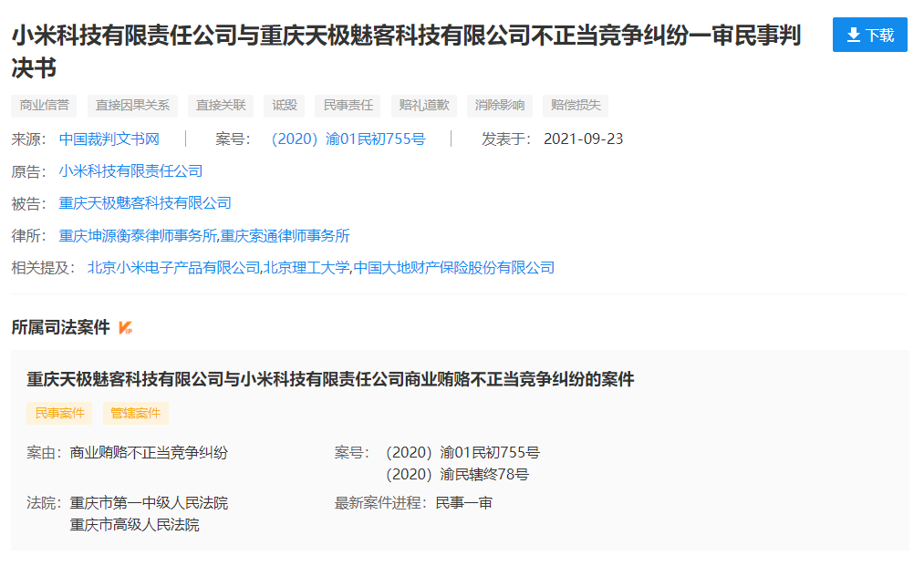The height and width of the screenshot is (566, 924).
Task: Click the document title heading 小米科技有限责任公司与重庆天极魅客
Action: click(406, 52)
